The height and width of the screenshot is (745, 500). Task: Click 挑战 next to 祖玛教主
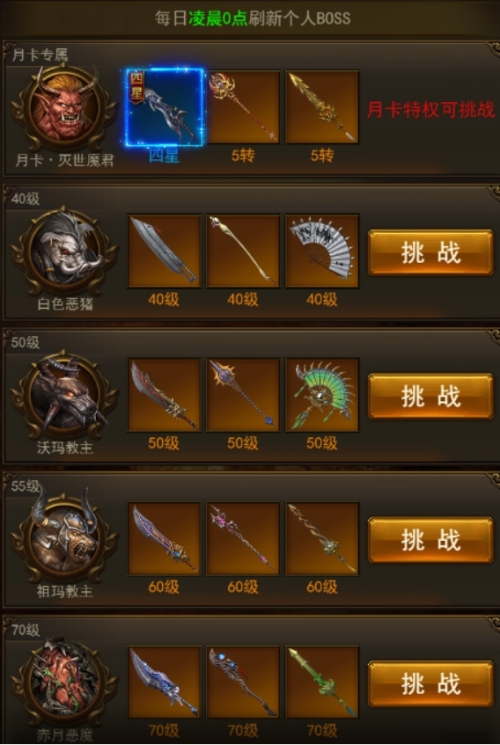(430, 540)
